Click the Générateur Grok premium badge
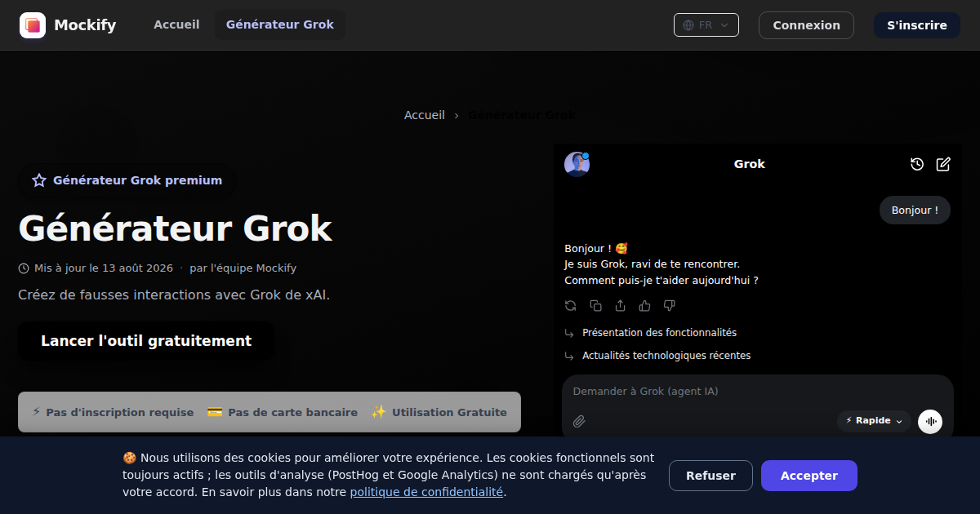Viewport: 980px width, 514px height. [x=127, y=180]
